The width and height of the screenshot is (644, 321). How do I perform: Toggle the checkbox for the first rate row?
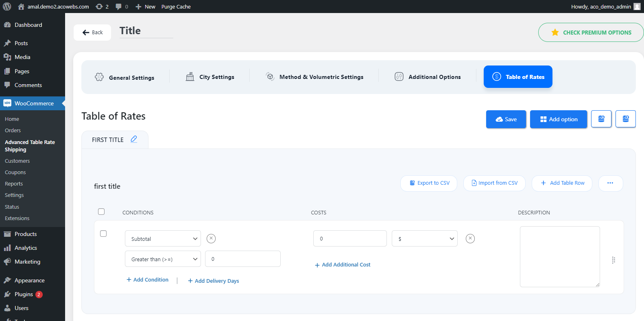[x=103, y=234]
